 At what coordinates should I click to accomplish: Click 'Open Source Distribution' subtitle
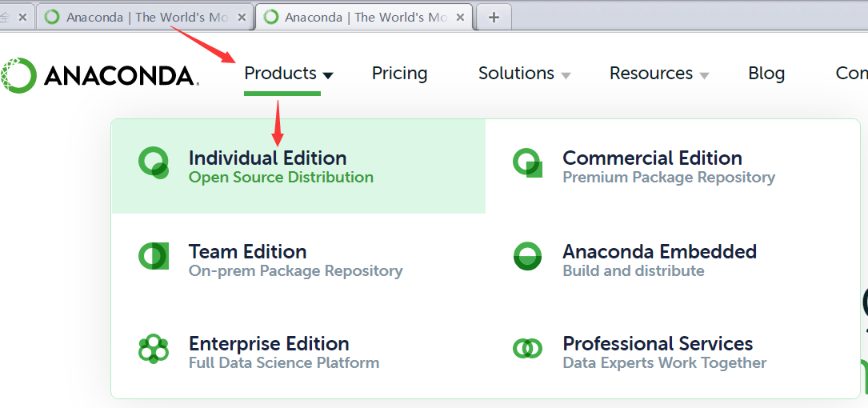(282, 178)
